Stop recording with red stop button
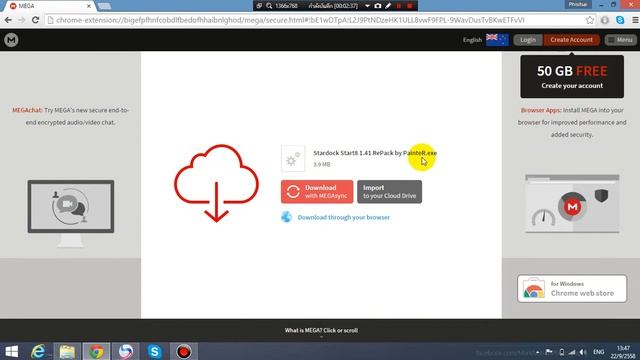The height and width of the screenshot is (360, 640). (409, 6)
